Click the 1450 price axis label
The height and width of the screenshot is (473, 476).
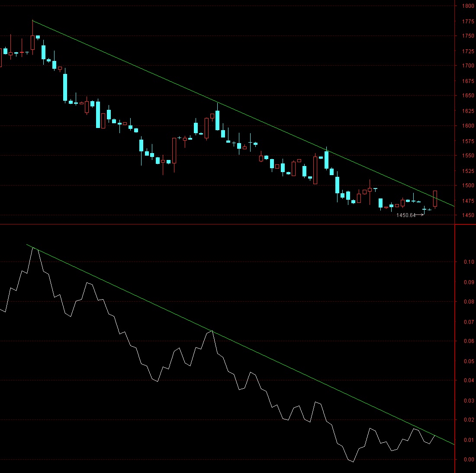point(468,215)
